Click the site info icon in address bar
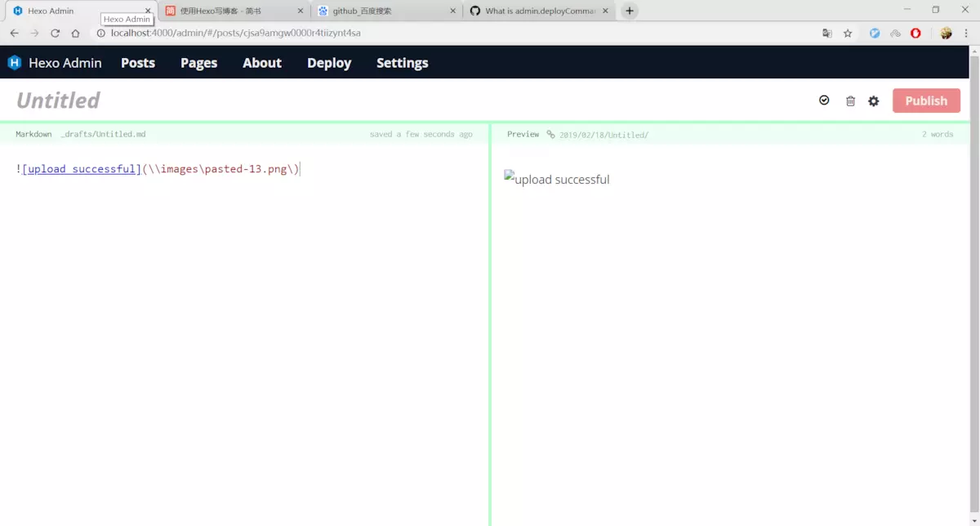This screenshot has width=980, height=526. pyautogui.click(x=101, y=33)
